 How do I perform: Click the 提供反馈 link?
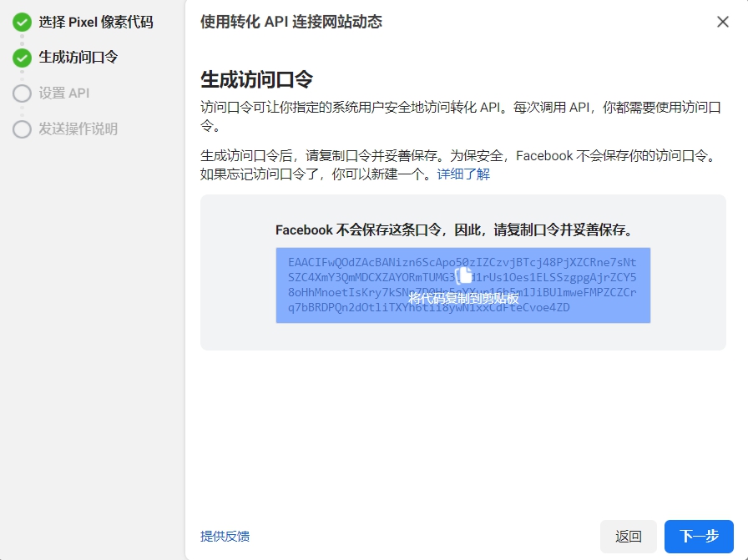[x=225, y=536]
